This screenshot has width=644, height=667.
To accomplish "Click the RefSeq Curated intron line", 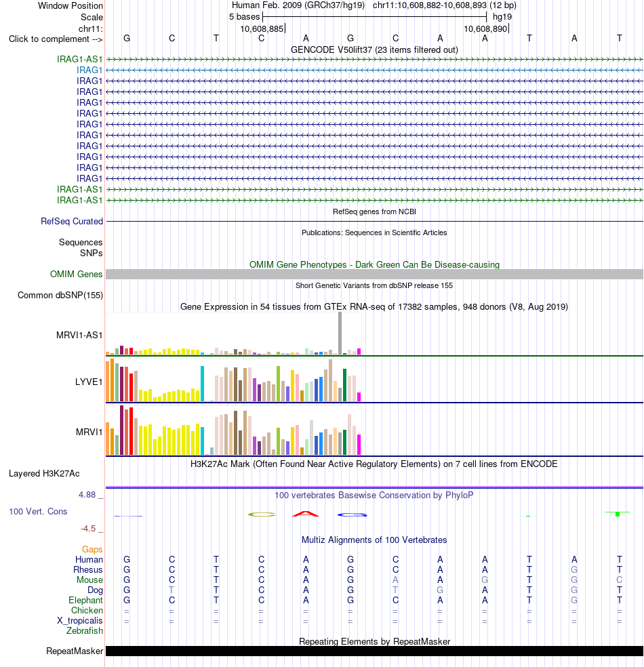I will click(374, 221).
